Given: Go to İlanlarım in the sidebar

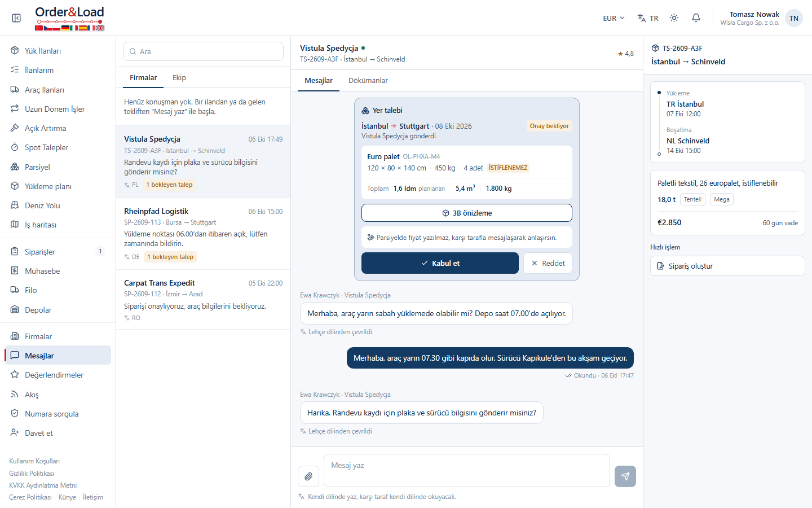Looking at the screenshot, I should click(58, 70).
